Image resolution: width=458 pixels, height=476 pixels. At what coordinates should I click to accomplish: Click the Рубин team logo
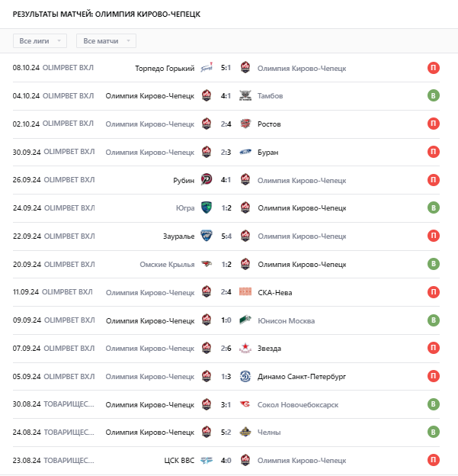point(207,180)
